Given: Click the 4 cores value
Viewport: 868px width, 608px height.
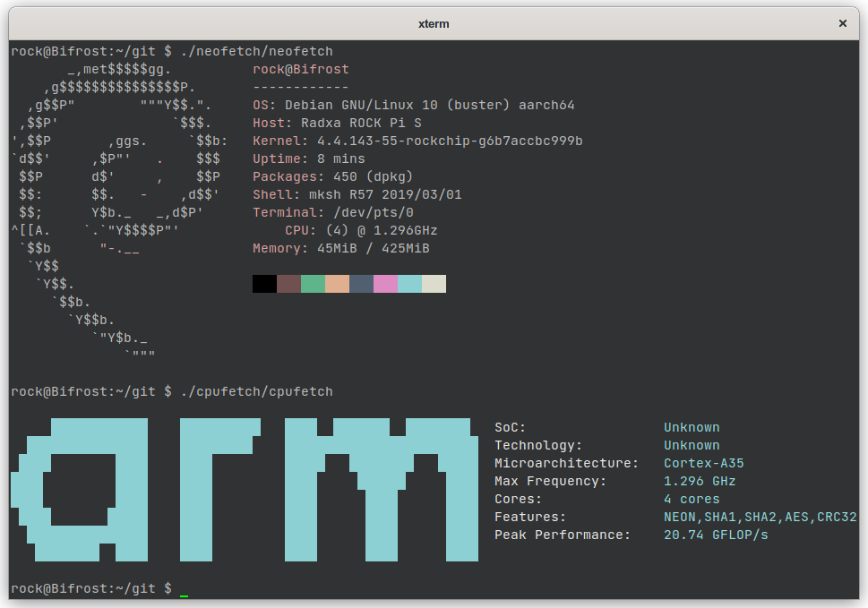Looking at the screenshot, I should click(x=692, y=499).
